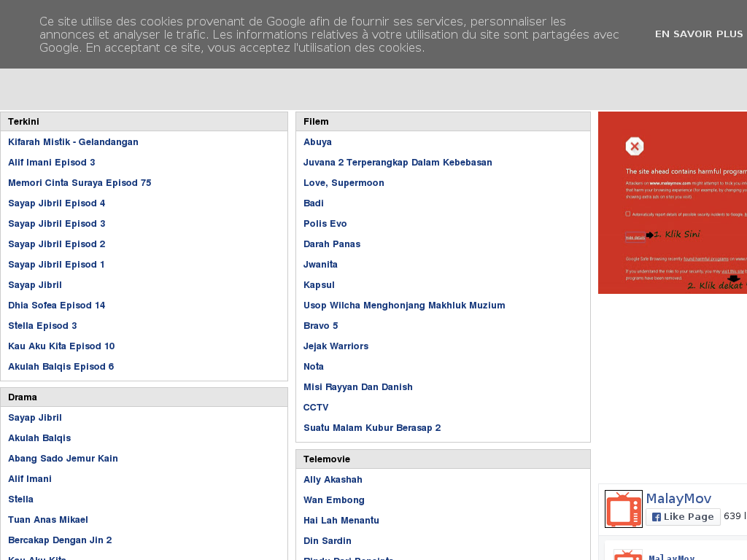Open CCTV film link
The image size is (747, 560).
(316, 408)
